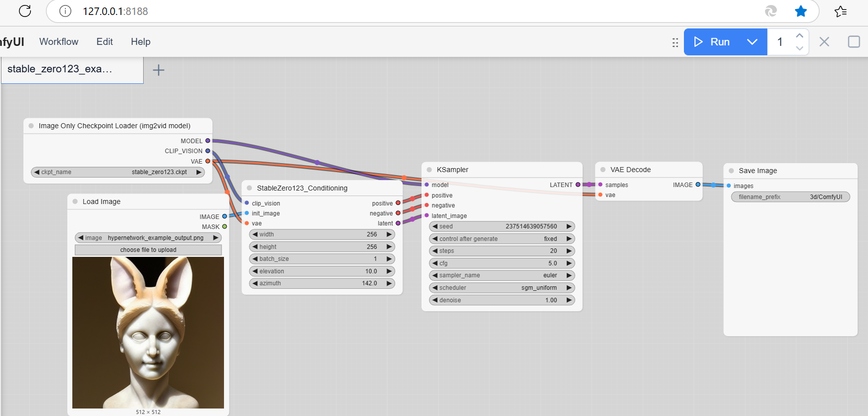Image resolution: width=868 pixels, height=416 pixels.
Task: Increase batch count with up arrow
Action: [x=800, y=35]
